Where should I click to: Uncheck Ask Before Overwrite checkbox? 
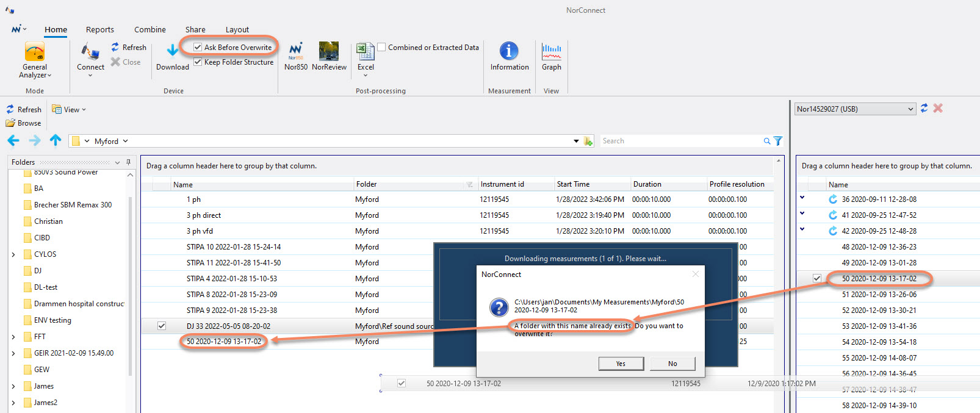(198, 47)
